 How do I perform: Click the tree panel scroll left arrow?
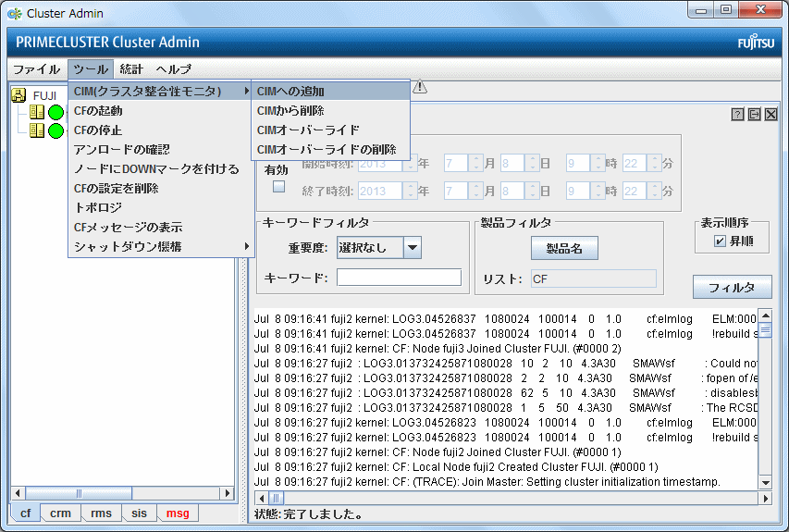(18, 493)
